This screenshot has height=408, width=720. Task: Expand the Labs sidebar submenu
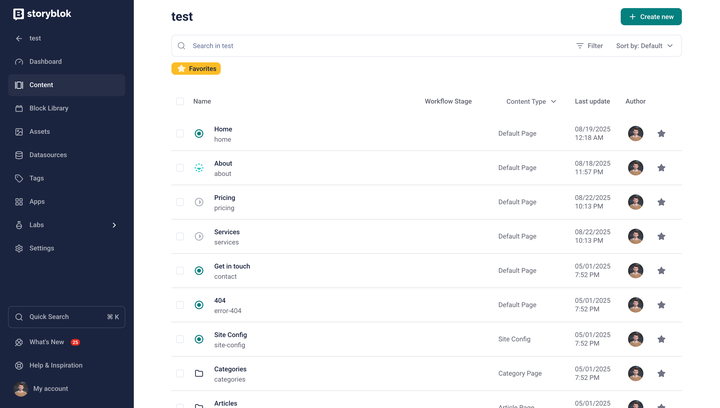[114, 225]
